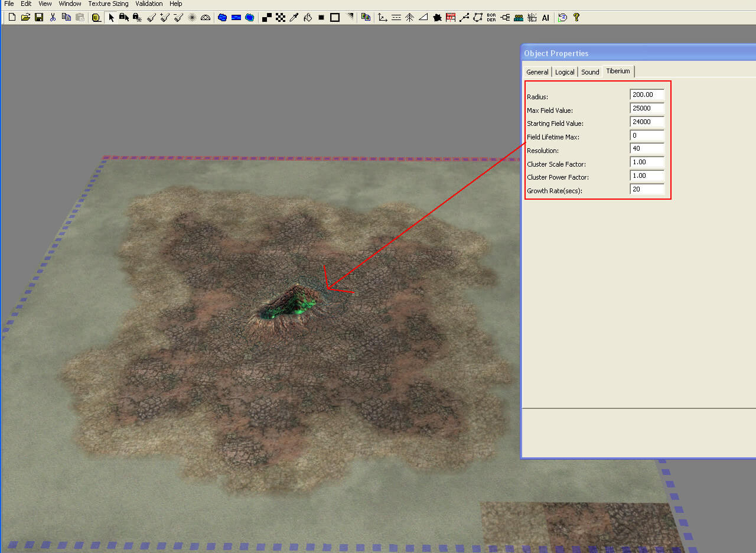Click the Max Field Value input

click(647, 108)
